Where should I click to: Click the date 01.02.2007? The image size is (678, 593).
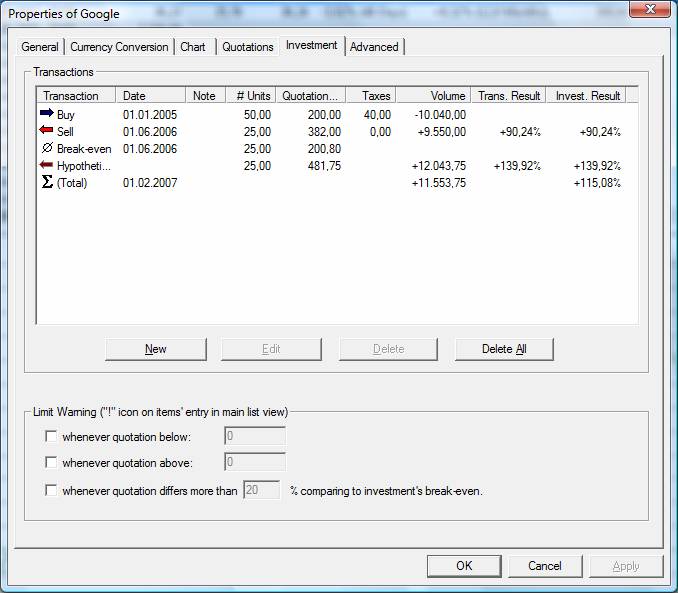pyautogui.click(x=150, y=183)
